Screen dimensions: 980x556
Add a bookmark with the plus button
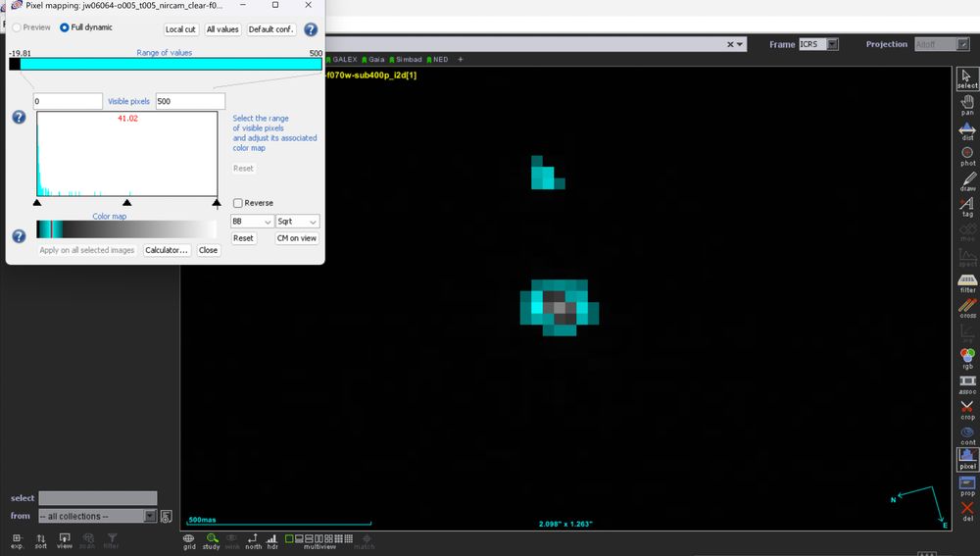point(461,60)
